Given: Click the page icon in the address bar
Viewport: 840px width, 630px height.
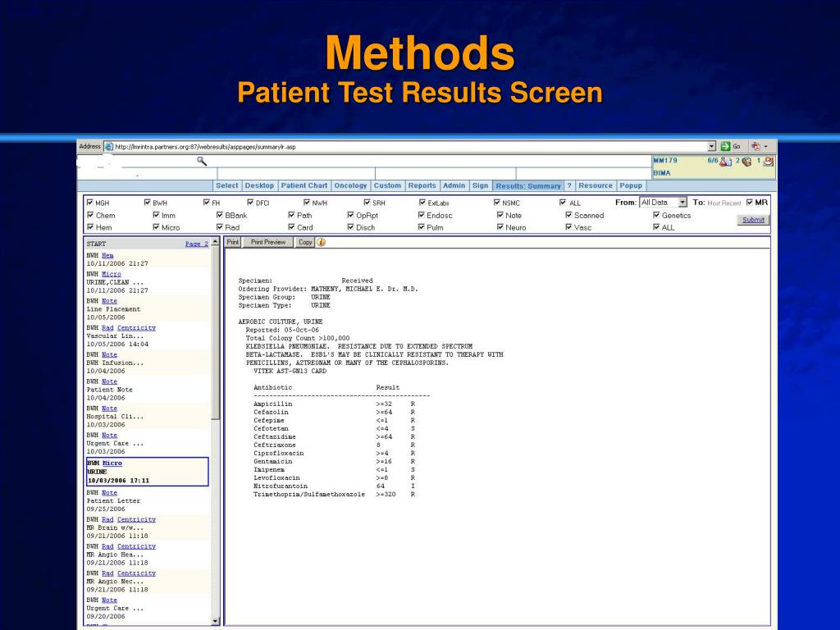Looking at the screenshot, I should click(x=109, y=146).
